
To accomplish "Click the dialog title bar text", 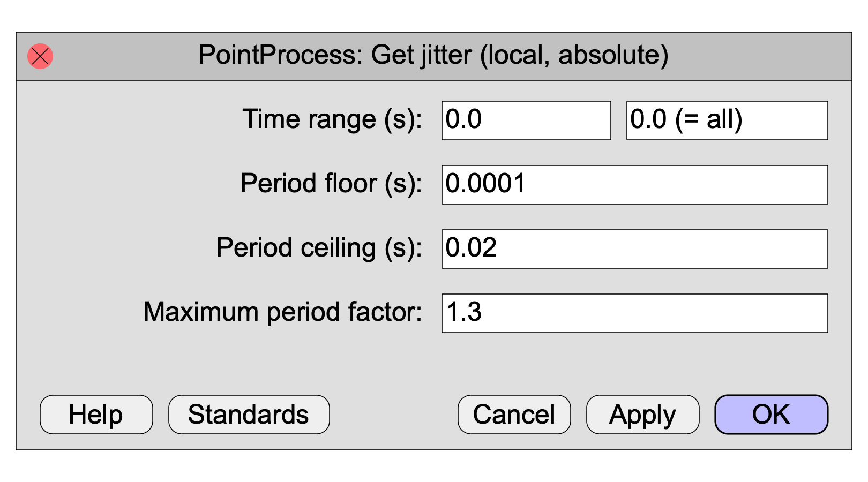I will [x=433, y=55].
